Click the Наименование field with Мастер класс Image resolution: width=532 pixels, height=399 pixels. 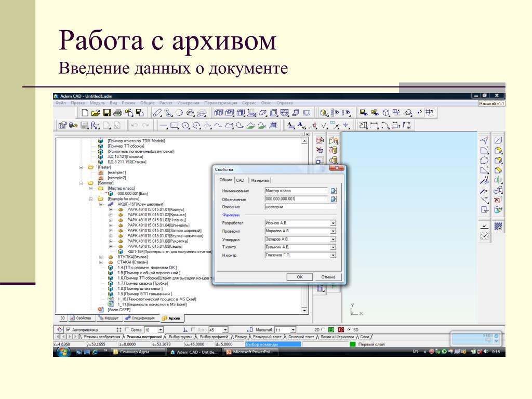(296, 191)
